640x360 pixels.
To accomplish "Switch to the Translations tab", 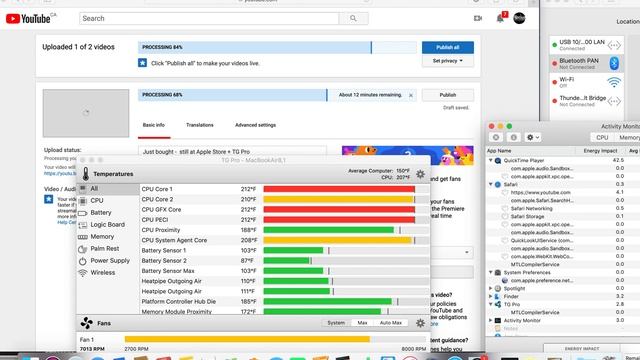I will 200,125.
